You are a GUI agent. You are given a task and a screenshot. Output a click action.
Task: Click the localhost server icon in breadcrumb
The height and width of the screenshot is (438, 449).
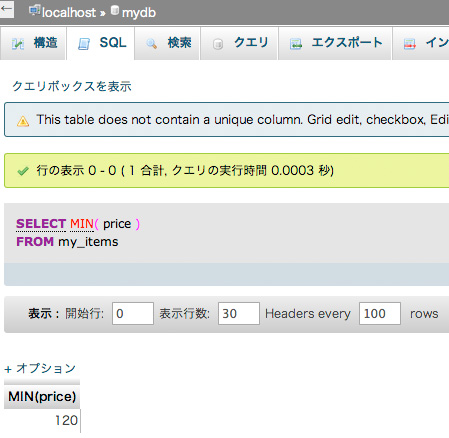pos(34,11)
